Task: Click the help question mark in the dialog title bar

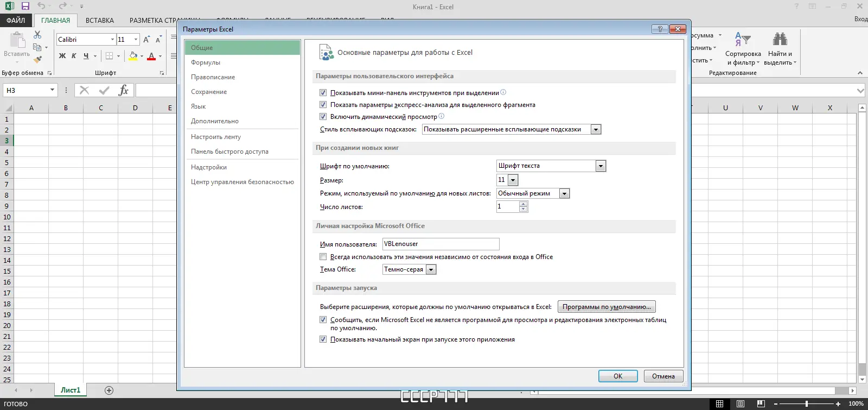Action: (660, 29)
